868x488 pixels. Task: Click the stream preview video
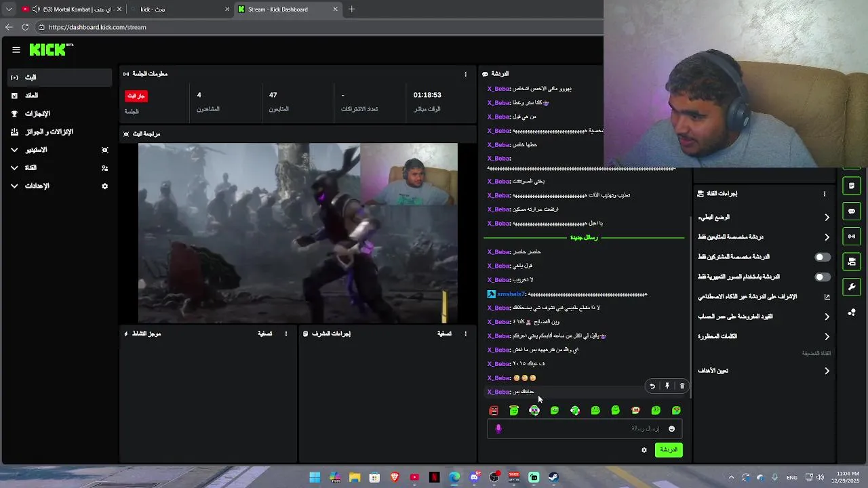click(298, 232)
